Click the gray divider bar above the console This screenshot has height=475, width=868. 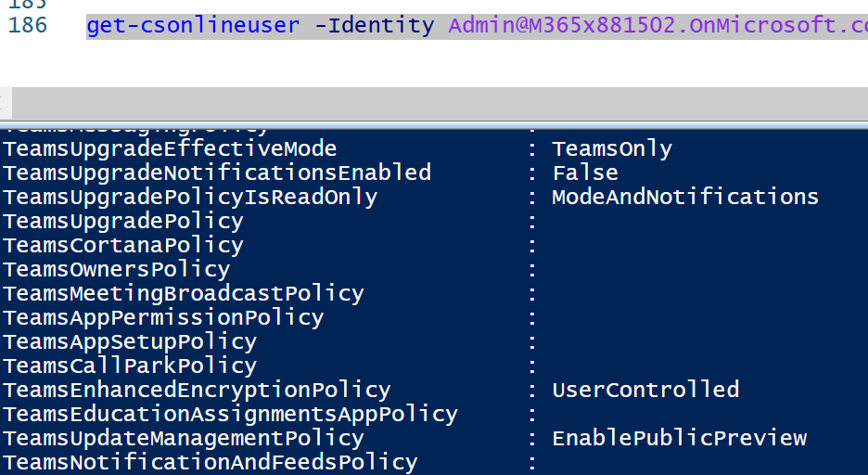(434, 102)
